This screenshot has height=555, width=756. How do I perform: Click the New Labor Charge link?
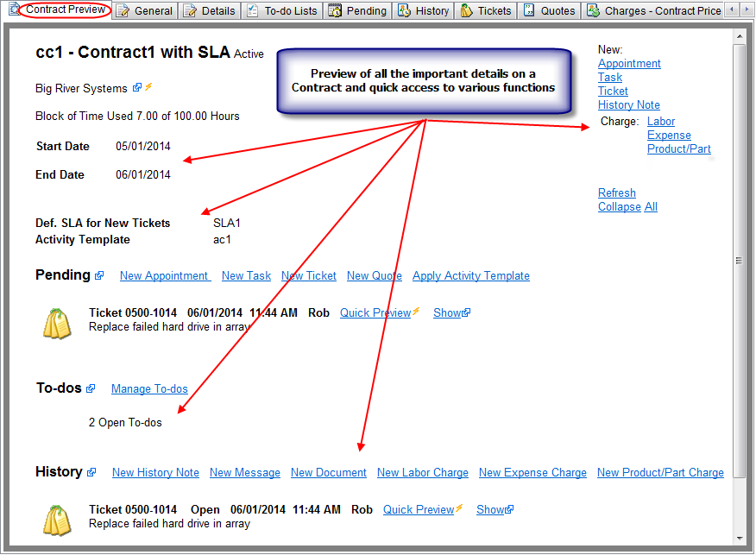[x=422, y=473]
